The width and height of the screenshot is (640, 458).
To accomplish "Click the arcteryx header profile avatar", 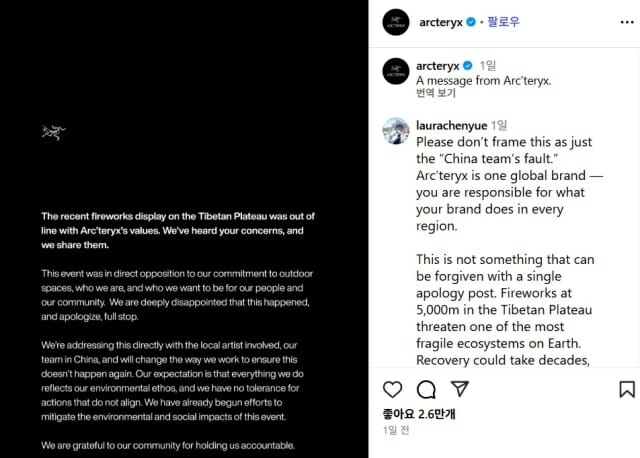I will click(396, 22).
